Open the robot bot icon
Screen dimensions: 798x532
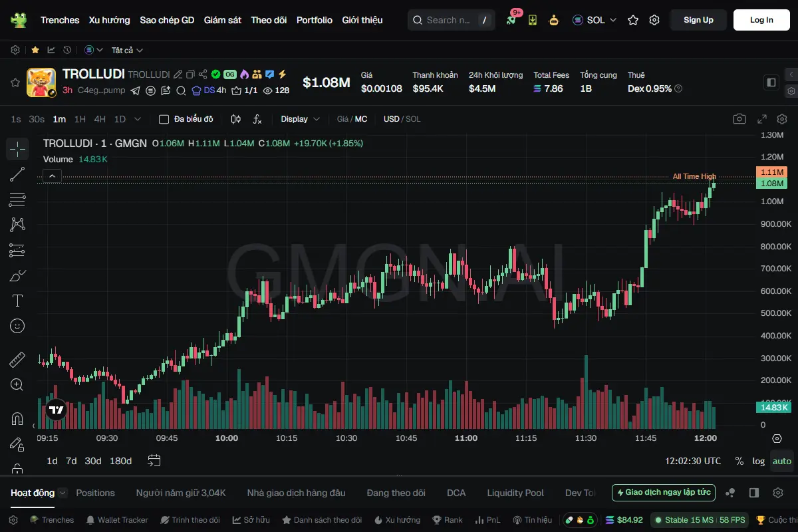[x=553, y=20]
